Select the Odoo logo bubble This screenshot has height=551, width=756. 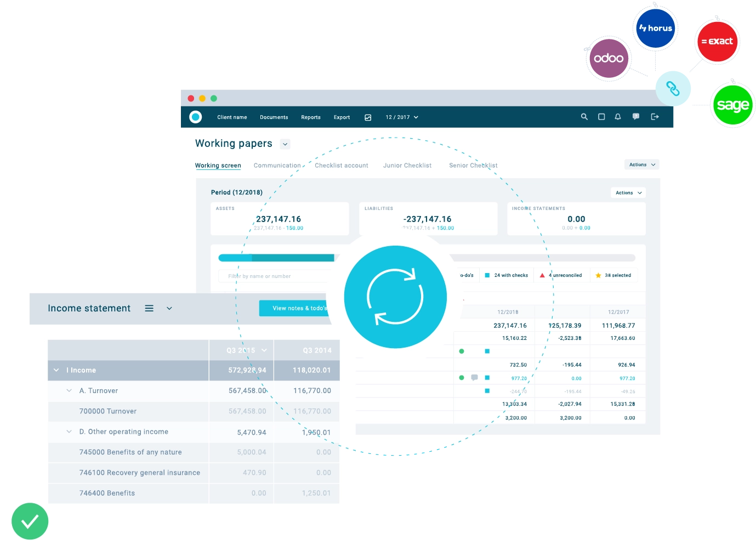click(609, 58)
